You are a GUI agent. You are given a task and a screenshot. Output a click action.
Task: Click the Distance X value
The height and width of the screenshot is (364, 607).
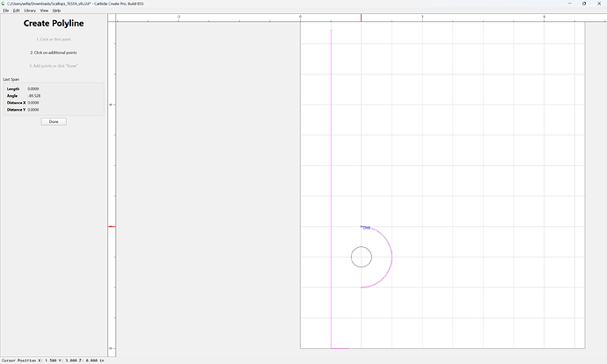[x=33, y=103]
